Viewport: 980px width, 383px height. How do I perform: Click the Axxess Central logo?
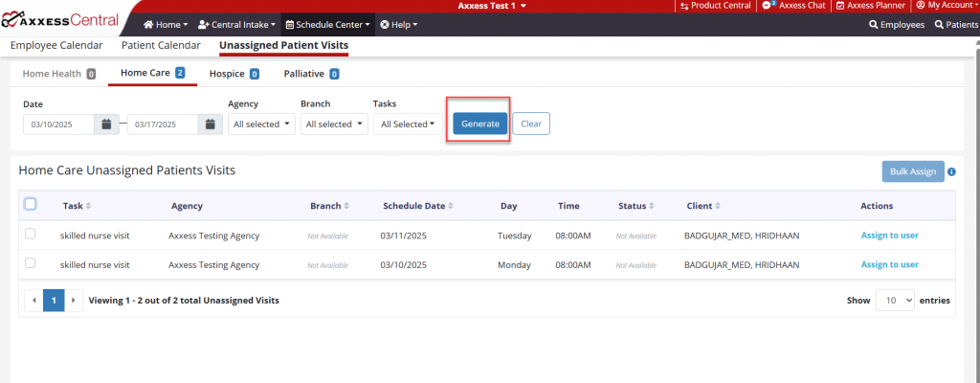click(60, 20)
